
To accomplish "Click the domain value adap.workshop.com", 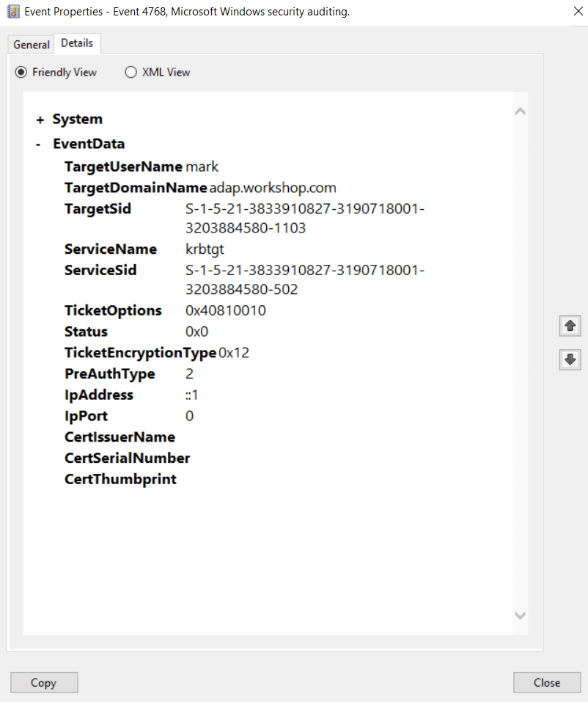I will point(273,188).
